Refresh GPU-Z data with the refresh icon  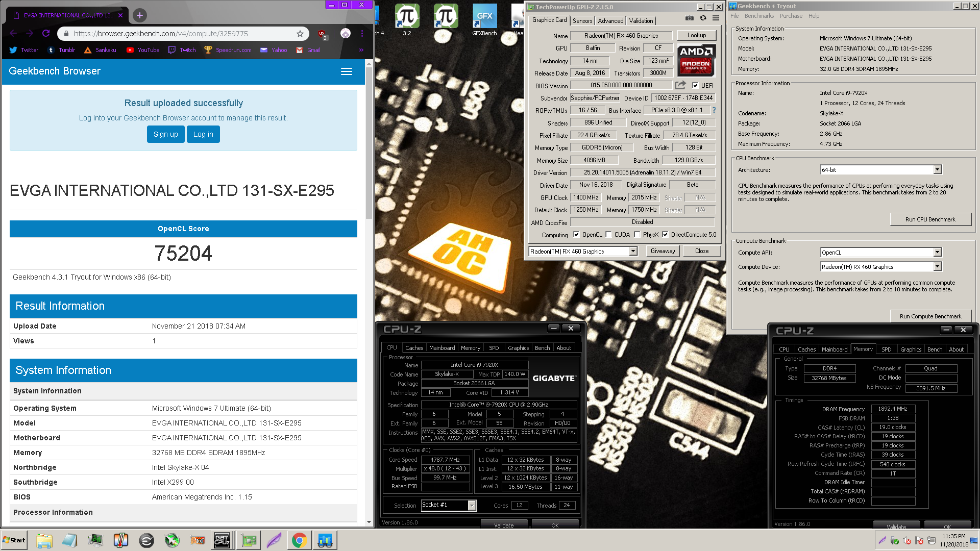tap(703, 18)
